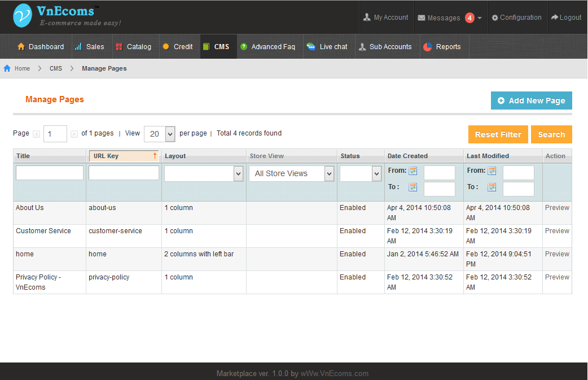Click the breadcrumb home icon

[7, 68]
